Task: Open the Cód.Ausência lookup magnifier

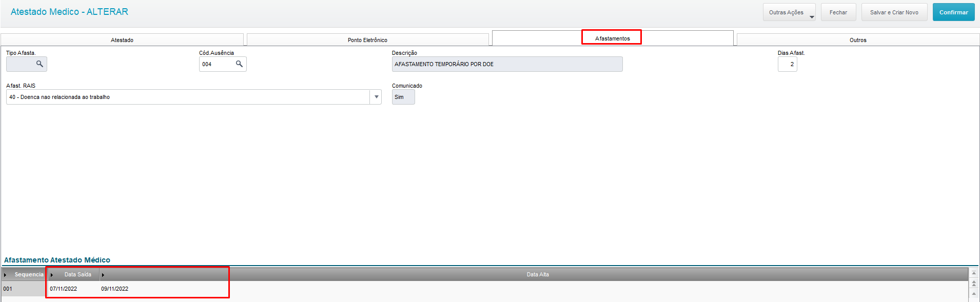Action: (x=239, y=64)
